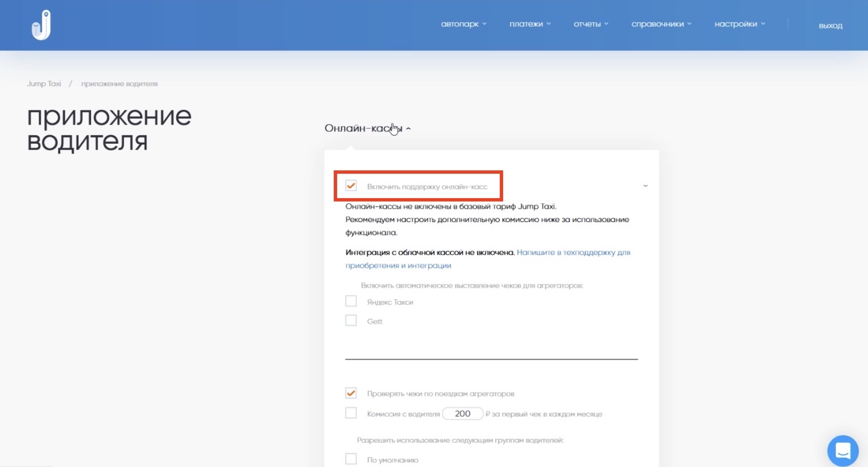Click 'Напишите в техподдержку' link
The height and width of the screenshot is (467, 868).
(x=573, y=252)
